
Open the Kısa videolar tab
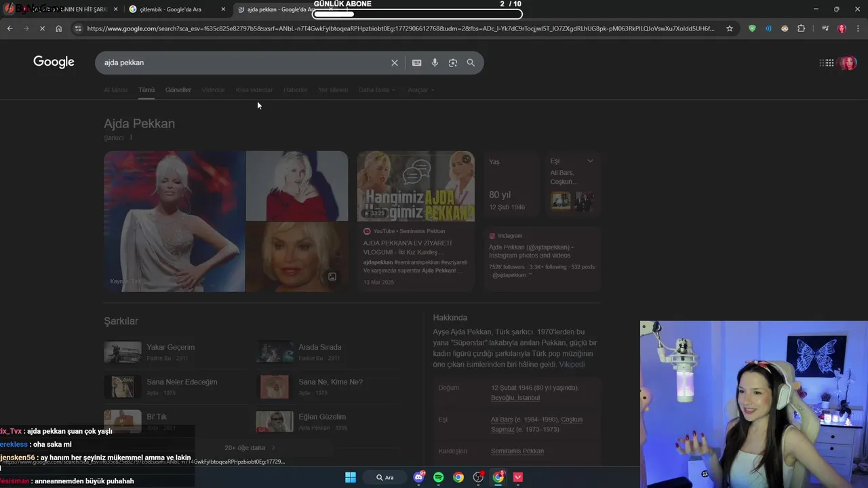click(x=254, y=90)
